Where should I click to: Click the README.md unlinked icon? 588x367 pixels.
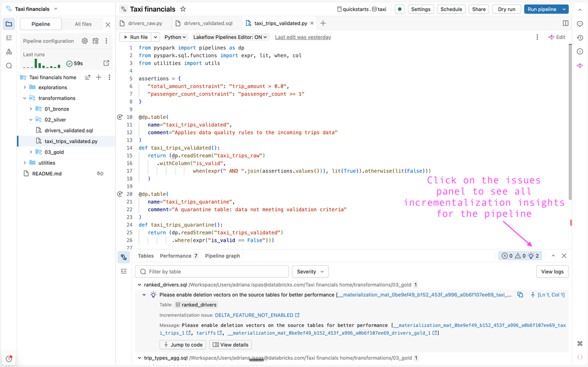[x=100, y=174]
